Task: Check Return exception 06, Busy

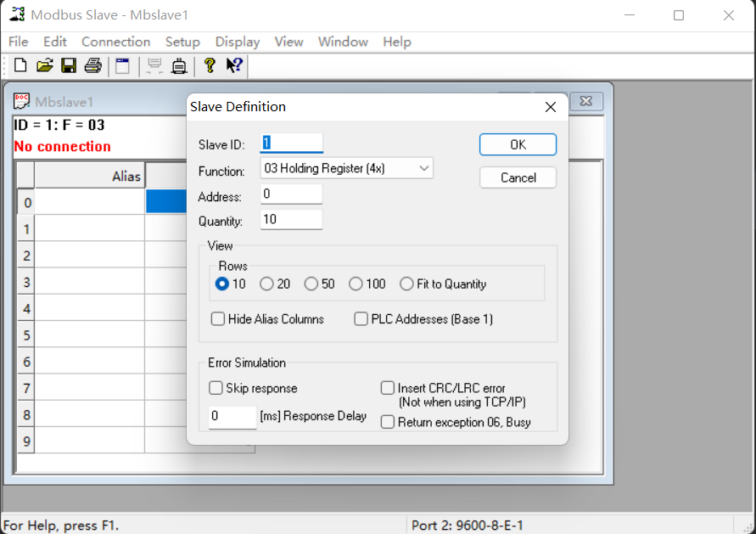Action: point(388,421)
